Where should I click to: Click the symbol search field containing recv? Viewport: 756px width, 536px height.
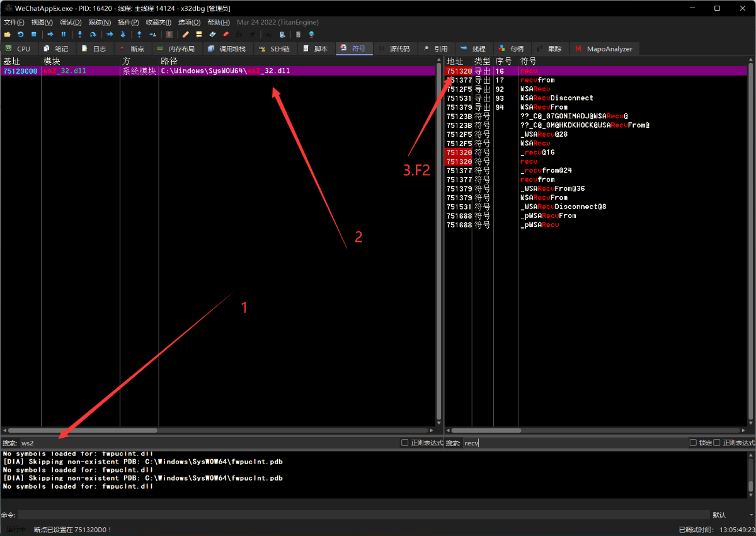575,443
